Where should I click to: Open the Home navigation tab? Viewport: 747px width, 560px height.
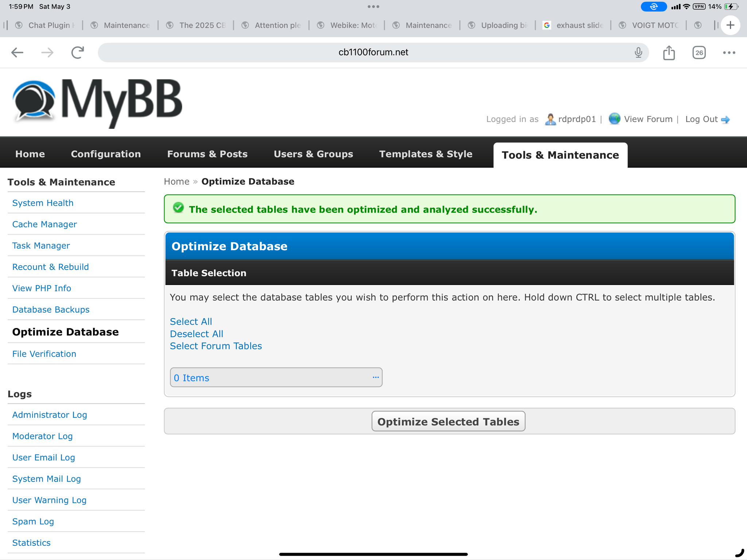(30, 154)
